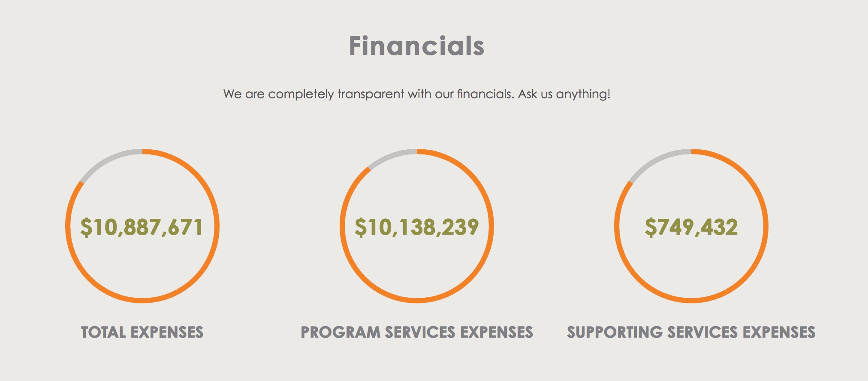Viewport: 868px width, 381px height.
Task: Click orange bottom arc of Total Expenses ring
Action: click(x=142, y=300)
